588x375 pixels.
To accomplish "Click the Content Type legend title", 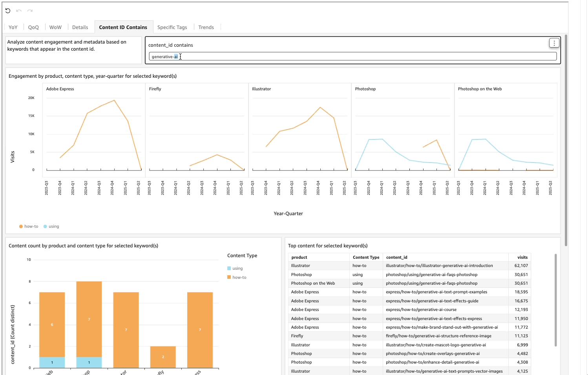I will click(242, 256).
